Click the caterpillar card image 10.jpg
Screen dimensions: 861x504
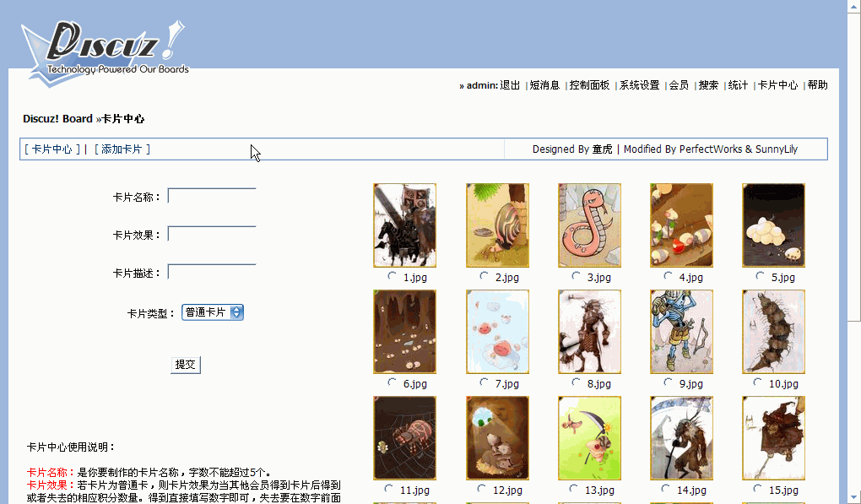pos(774,332)
